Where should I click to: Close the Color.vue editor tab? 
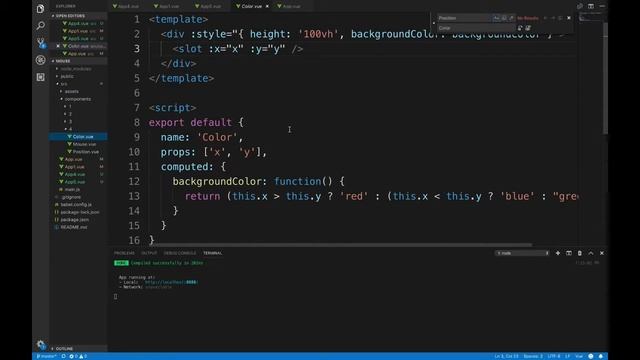coord(267,6)
